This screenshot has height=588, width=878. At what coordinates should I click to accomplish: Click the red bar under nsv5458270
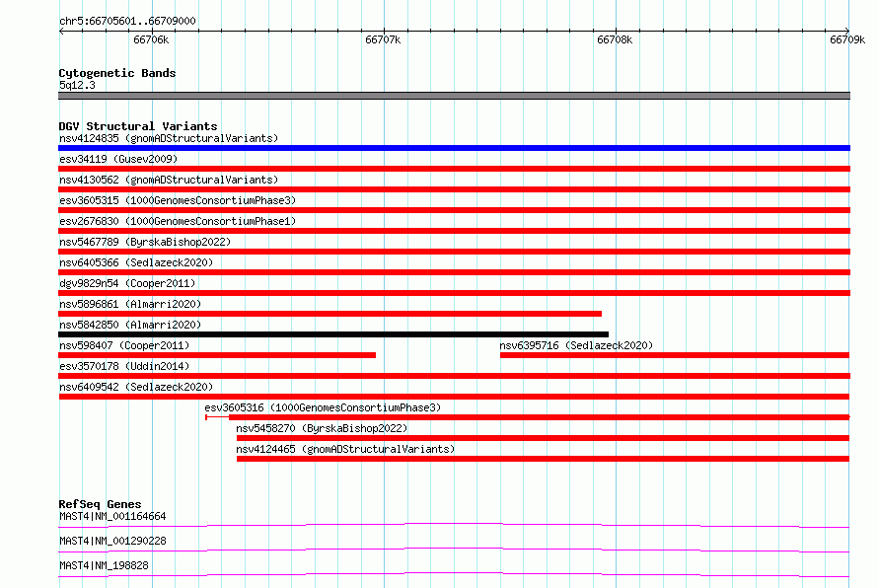click(544, 438)
